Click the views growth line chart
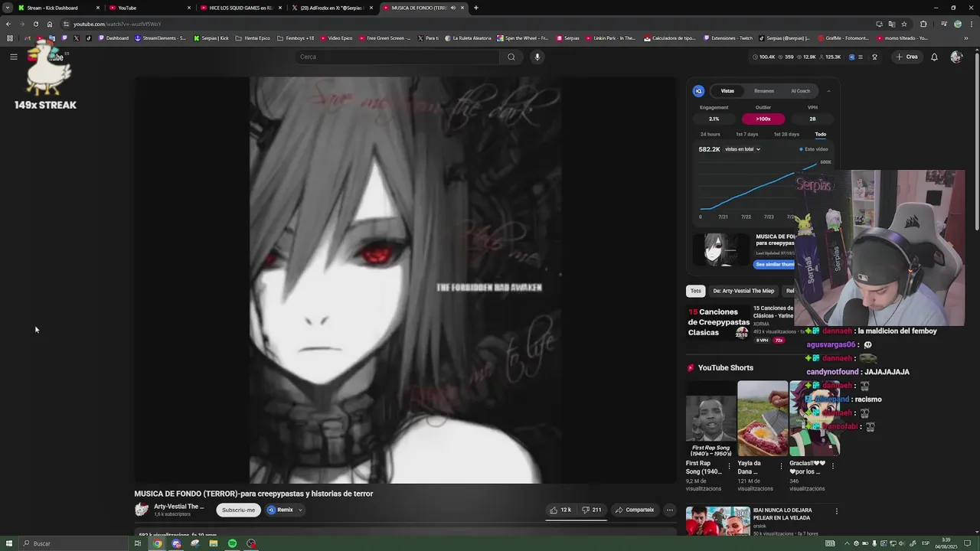The width and height of the screenshot is (980, 551). [758, 187]
